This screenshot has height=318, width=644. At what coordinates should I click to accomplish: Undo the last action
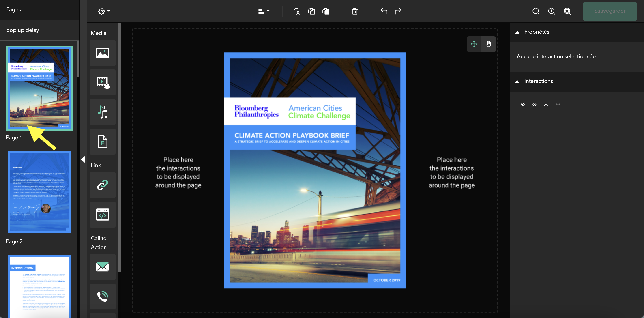click(384, 11)
